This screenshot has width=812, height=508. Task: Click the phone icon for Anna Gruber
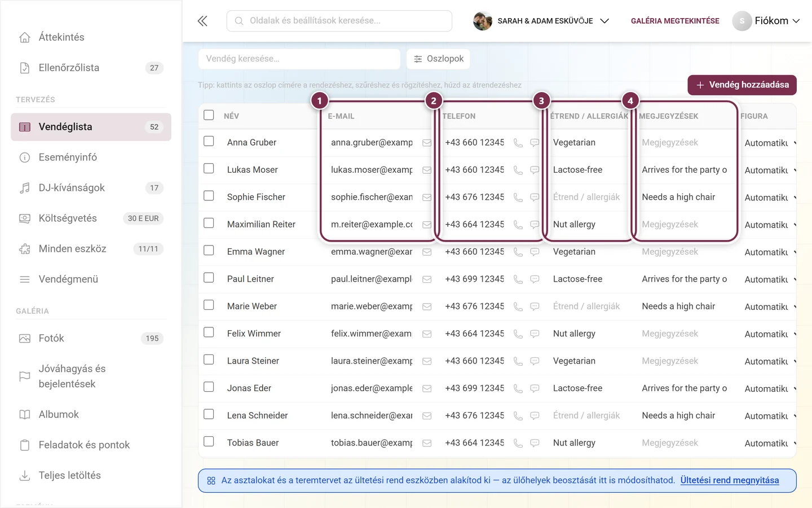coord(518,143)
